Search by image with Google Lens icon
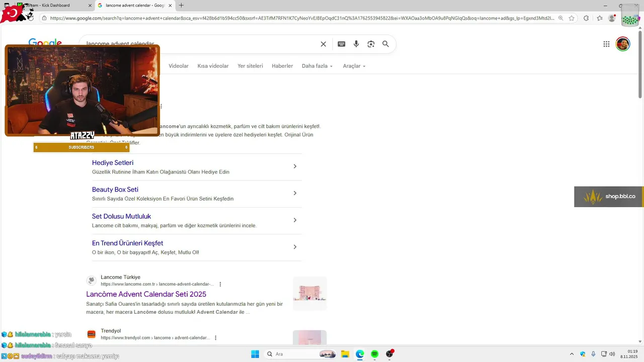 click(371, 44)
